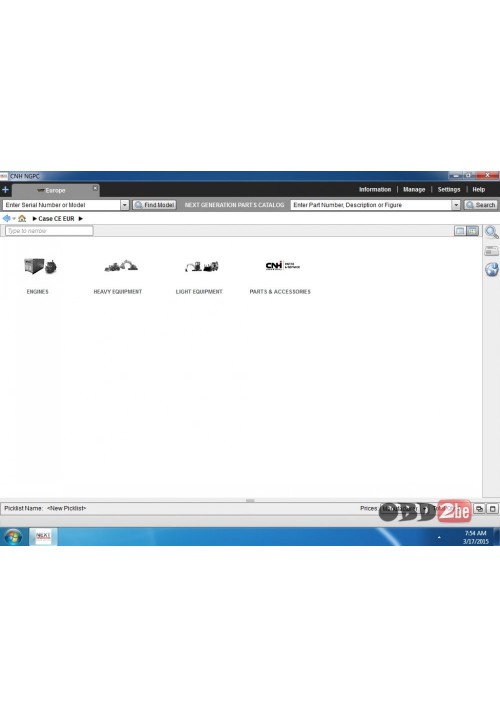Click the HEAVY EQUIPMENT label
Viewport: 500px width, 717px height.
pos(118,292)
